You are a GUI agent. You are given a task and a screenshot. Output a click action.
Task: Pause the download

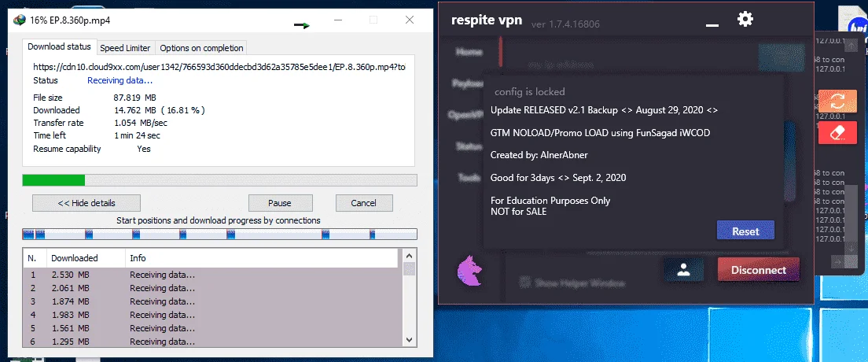280,203
